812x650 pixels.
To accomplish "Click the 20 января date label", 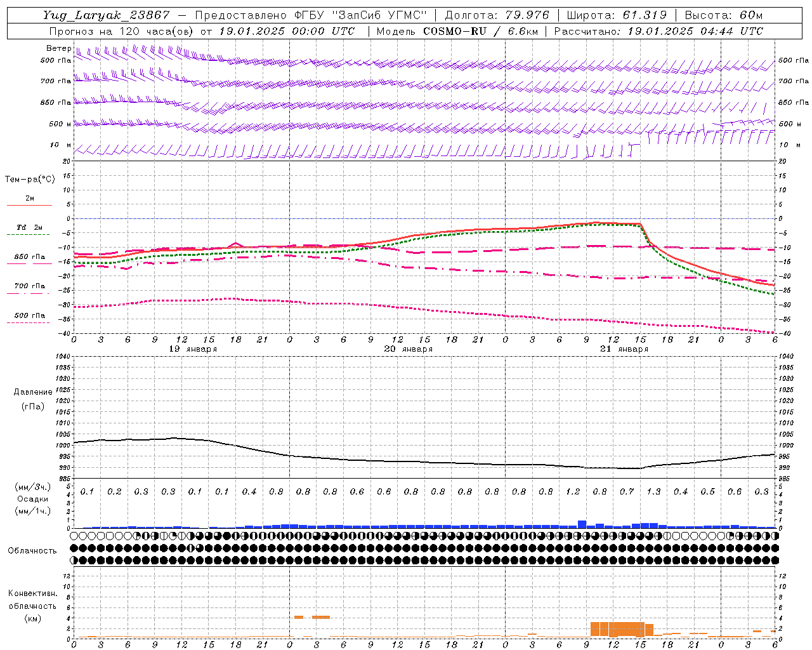I will point(409,349).
